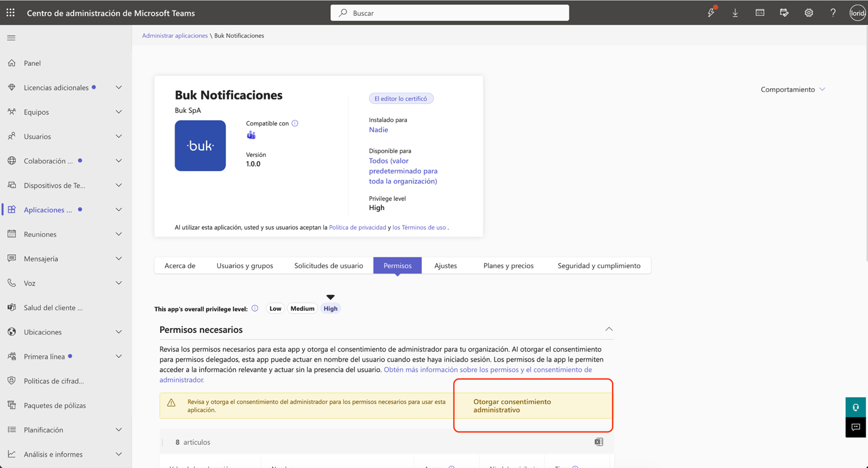Open the Cloud Shell console icon
The height and width of the screenshot is (468, 868).
point(760,13)
